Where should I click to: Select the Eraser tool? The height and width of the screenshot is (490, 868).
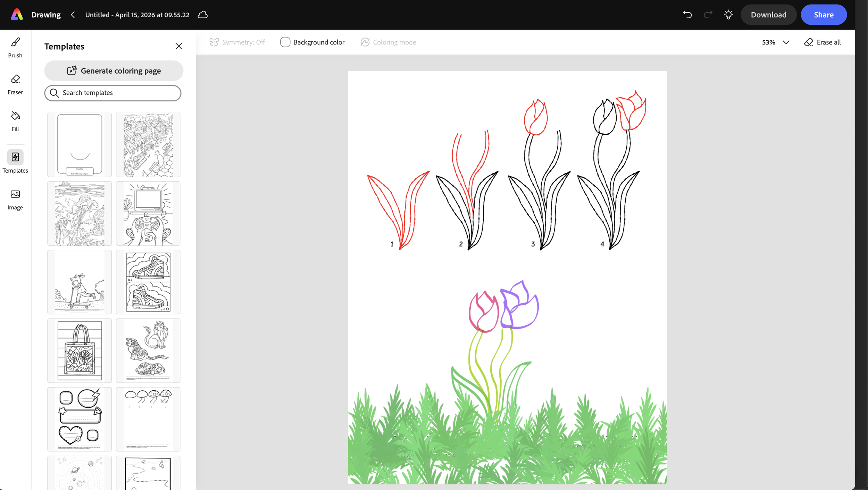15,84
